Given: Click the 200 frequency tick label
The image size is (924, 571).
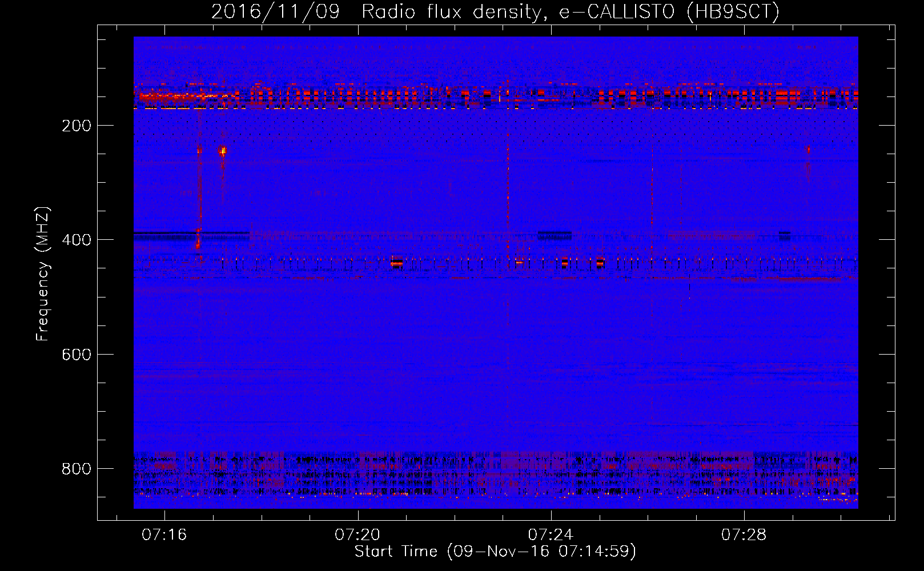Looking at the screenshot, I should click(x=77, y=126).
